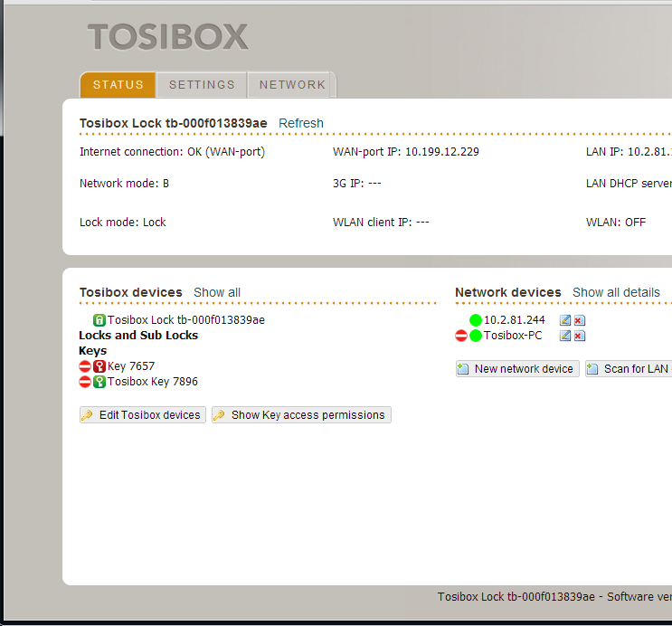
Task: Click the red no-entry icon beside Tosibox Key 7896
Action: (x=85, y=382)
